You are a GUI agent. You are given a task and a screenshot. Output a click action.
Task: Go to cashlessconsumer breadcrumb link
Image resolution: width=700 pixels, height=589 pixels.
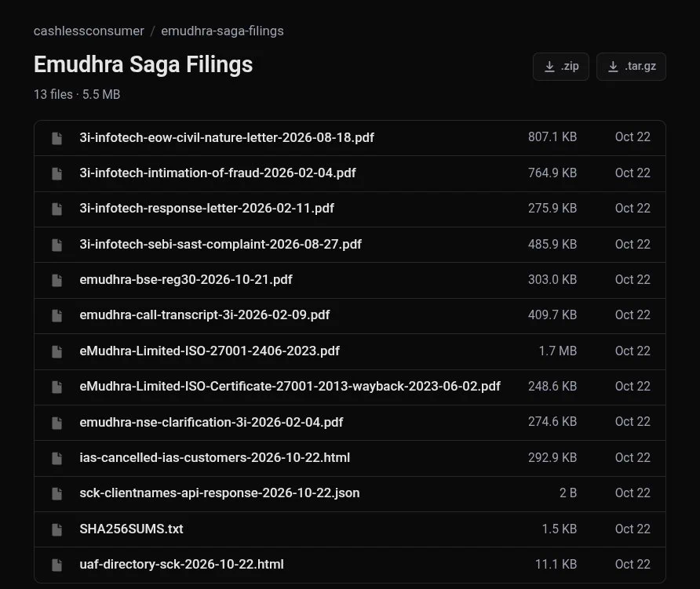click(x=89, y=31)
